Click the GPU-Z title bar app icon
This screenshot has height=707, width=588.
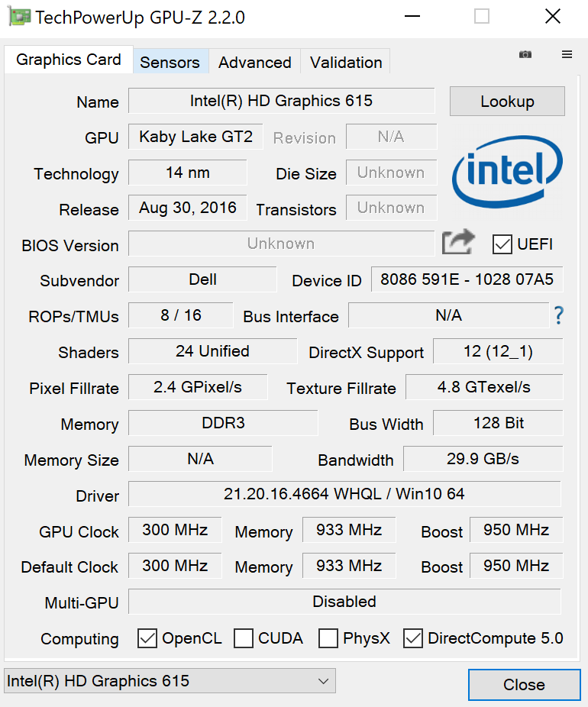[x=19, y=17]
